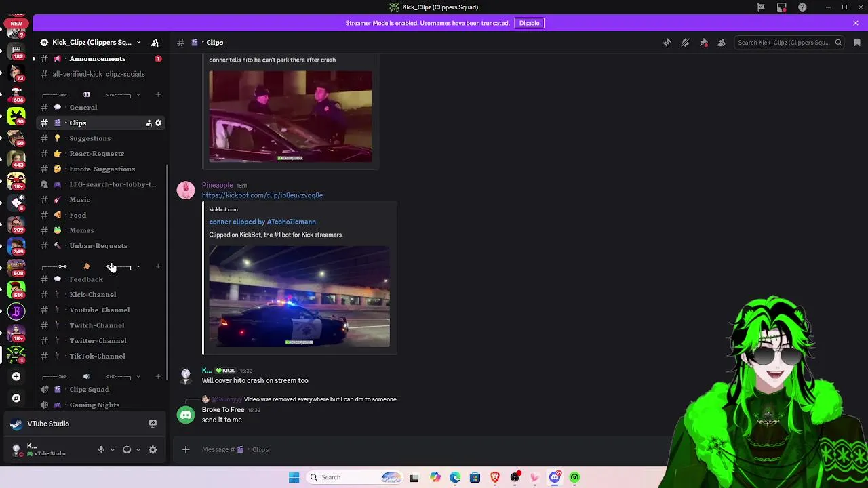Open output device options arrow beside headphones
The width and height of the screenshot is (868, 488).
(138, 449)
